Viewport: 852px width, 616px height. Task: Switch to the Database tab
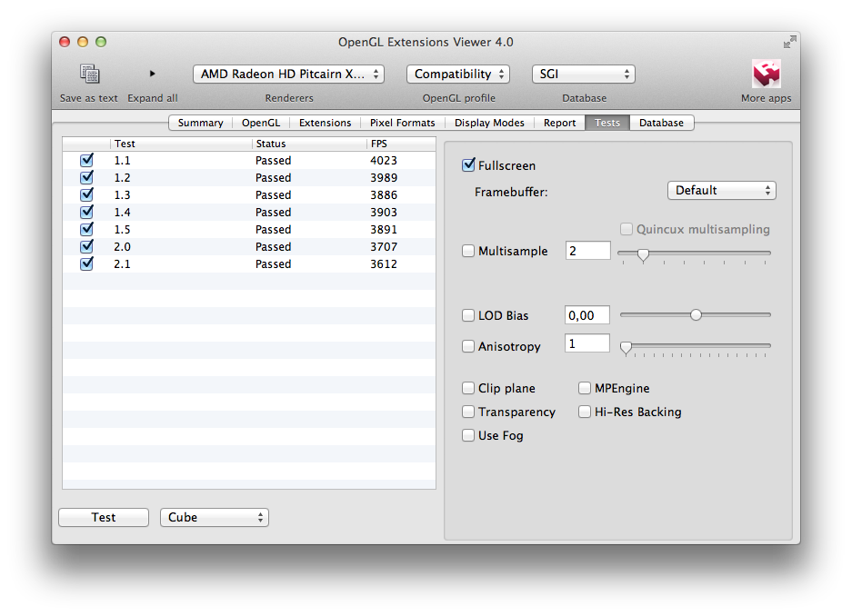pyautogui.click(x=661, y=123)
